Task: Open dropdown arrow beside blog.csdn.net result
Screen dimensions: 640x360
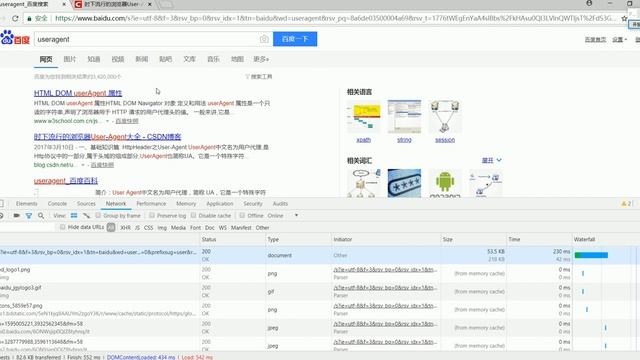Action: tap(83, 165)
